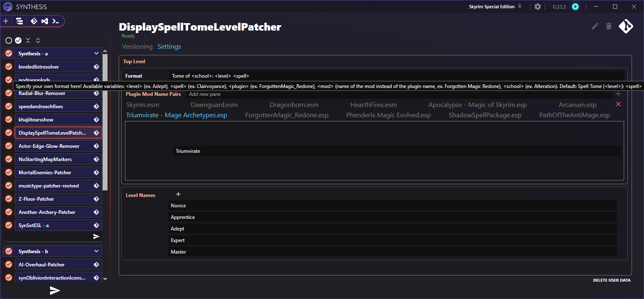The image size is (644, 299).
Task: Select Skyrim.esm in the plugin list
Action: point(143,105)
